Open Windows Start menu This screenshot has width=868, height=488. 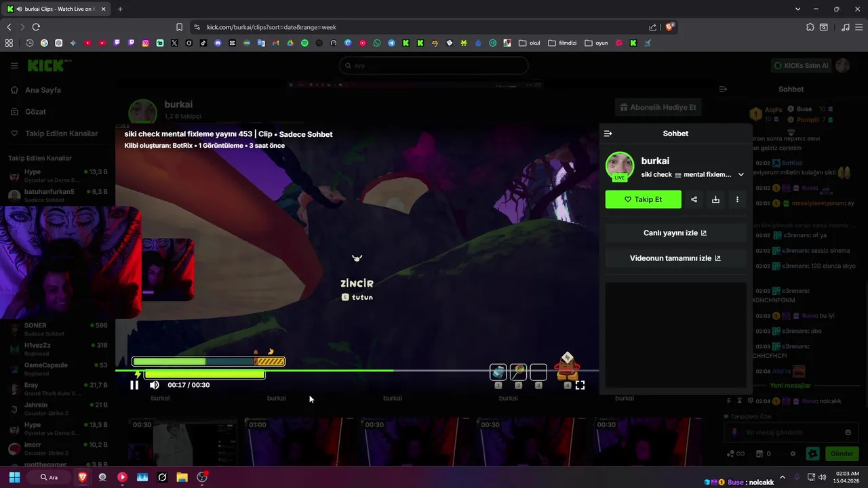14,477
